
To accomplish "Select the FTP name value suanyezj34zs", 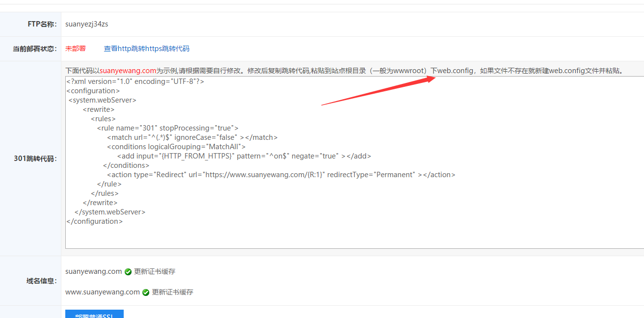I will 86,24.
